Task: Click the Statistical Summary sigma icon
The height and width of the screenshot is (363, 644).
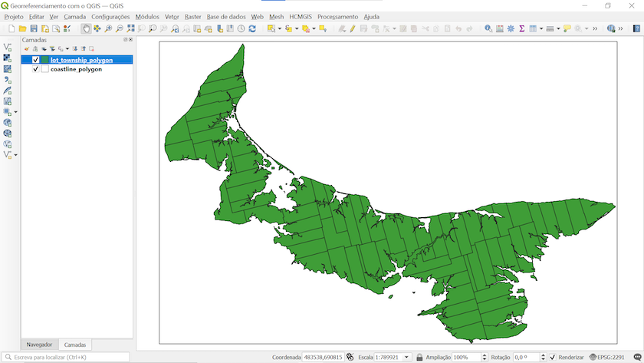Action: pos(521,28)
